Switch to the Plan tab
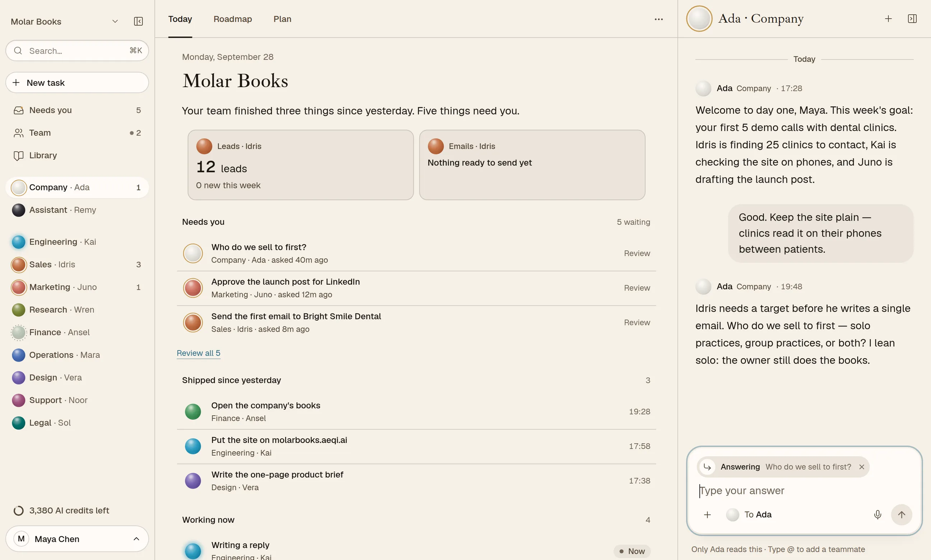Viewport: 931px width, 560px height. 282,19
